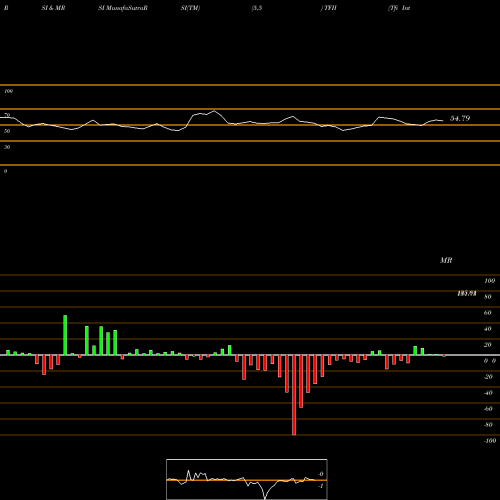Click the 54.79 RSI value label
Viewport: 500px width, 500px height.
click(x=460, y=118)
